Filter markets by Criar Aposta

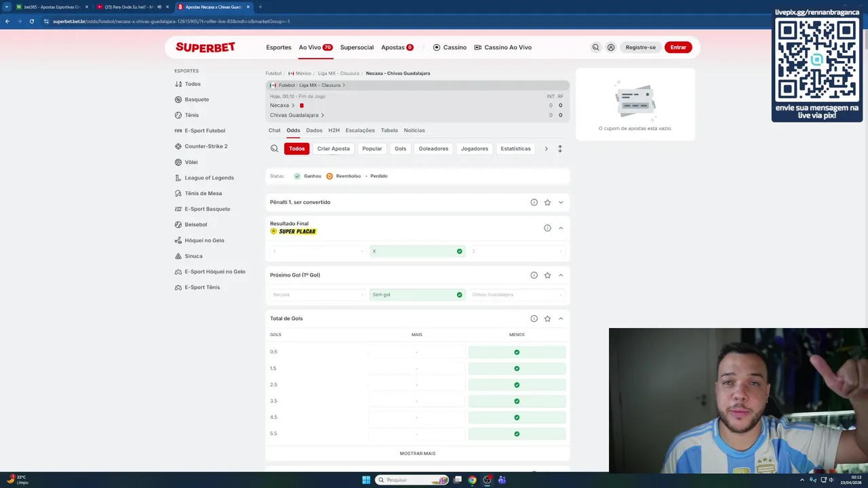pyautogui.click(x=334, y=148)
